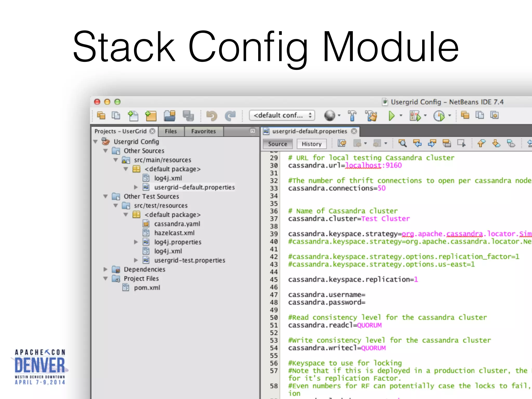Click the Test Cluster value on line 37
The height and width of the screenshot is (399, 532).
(x=385, y=219)
